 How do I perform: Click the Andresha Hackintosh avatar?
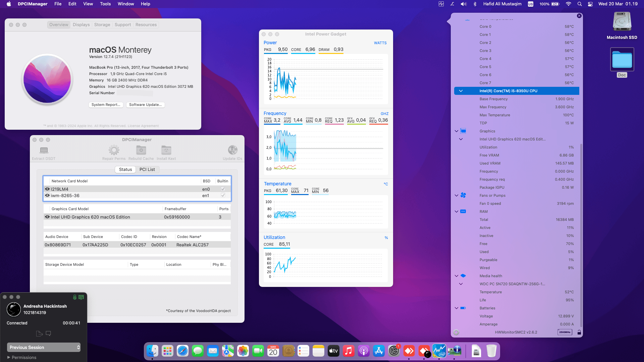(14, 309)
